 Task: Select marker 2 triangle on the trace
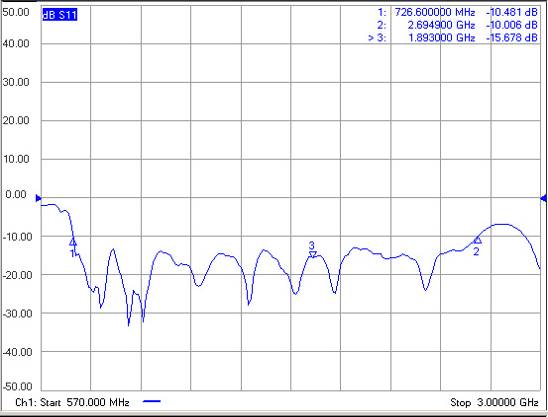[x=477, y=240]
